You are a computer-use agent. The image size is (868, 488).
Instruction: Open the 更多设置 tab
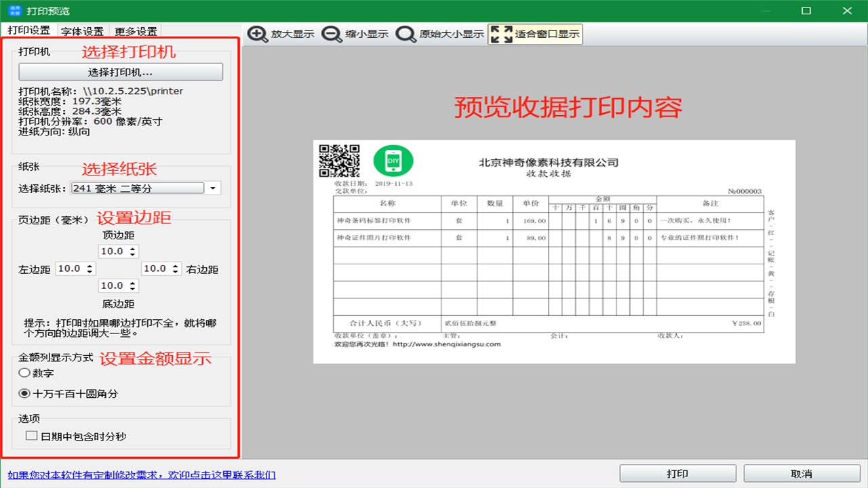135,30
